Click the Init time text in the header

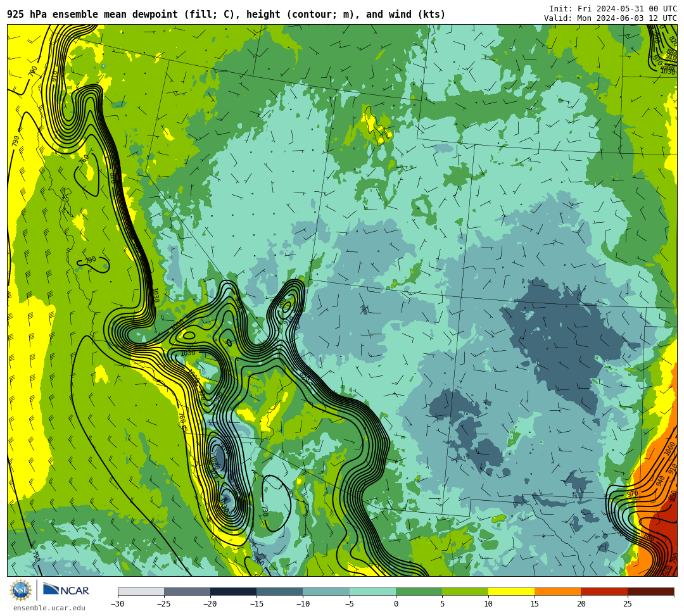613,9
